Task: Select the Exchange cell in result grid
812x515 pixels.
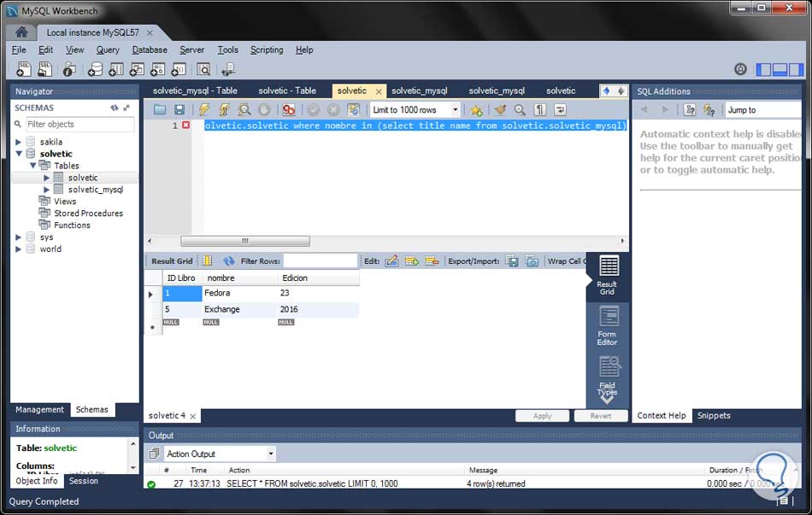Action: point(239,309)
